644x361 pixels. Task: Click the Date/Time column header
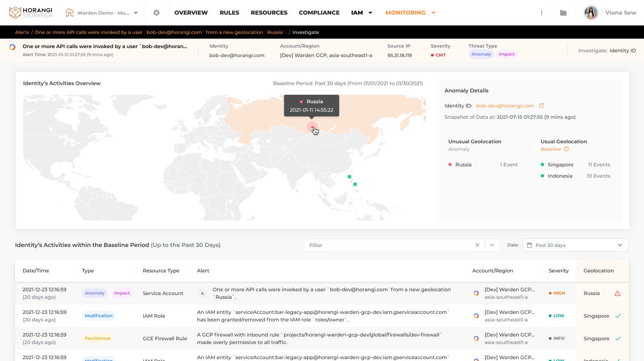36,271
